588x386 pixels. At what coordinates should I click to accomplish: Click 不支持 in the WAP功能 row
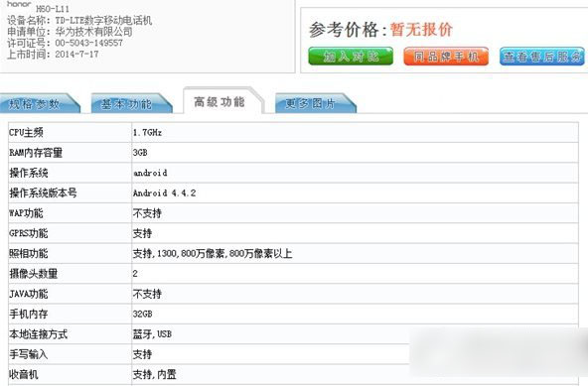[x=147, y=213]
